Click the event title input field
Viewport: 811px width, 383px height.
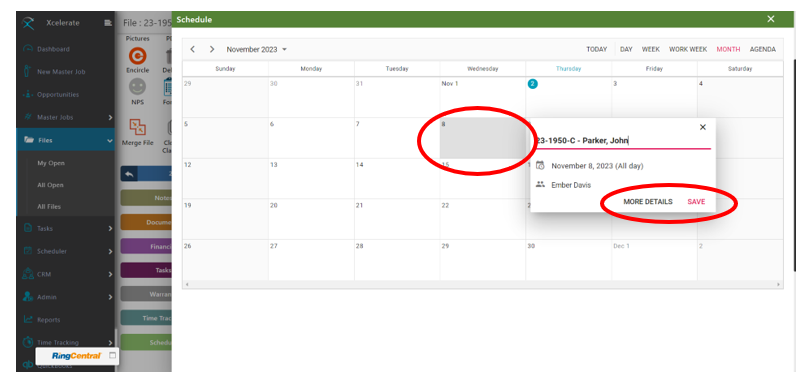click(x=623, y=141)
